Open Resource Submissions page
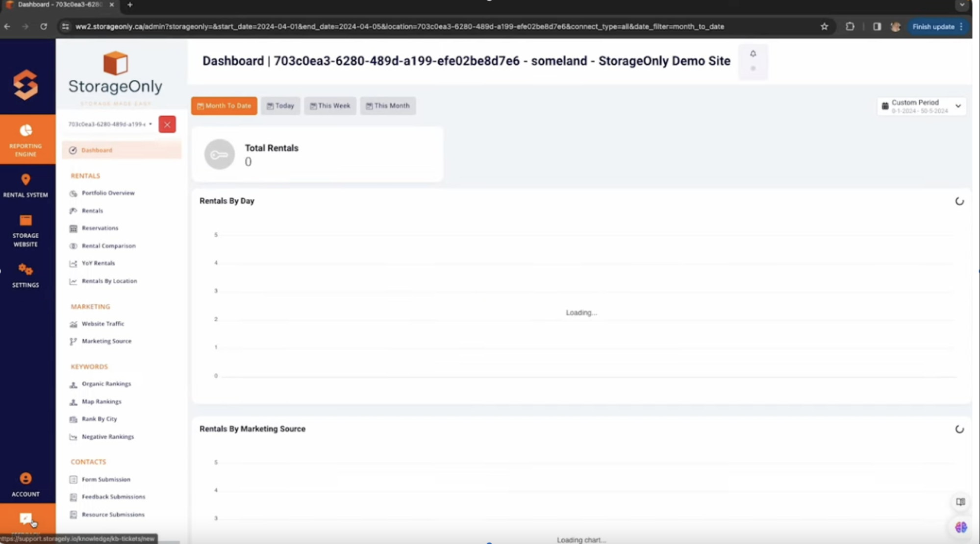The height and width of the screenshot is (544, 980). 113,515
